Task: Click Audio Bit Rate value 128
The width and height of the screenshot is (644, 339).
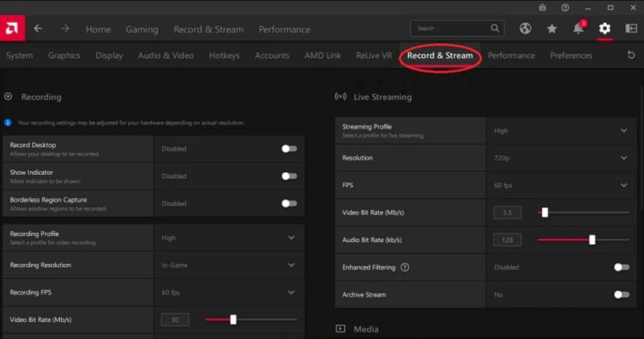Action: pyautogui.click(x=507, y=240)
